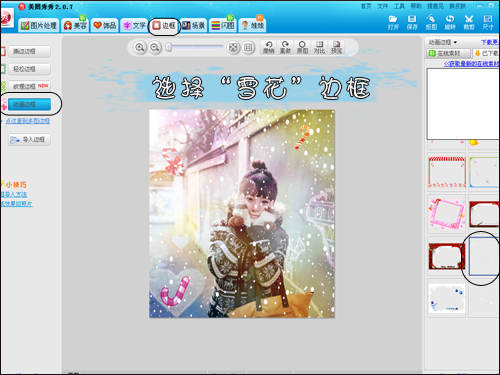Select the scissors crop (裁剪) tool
The width and height of the screenshot is (500, 375).
pyautogui.click(x=469, y=22)
